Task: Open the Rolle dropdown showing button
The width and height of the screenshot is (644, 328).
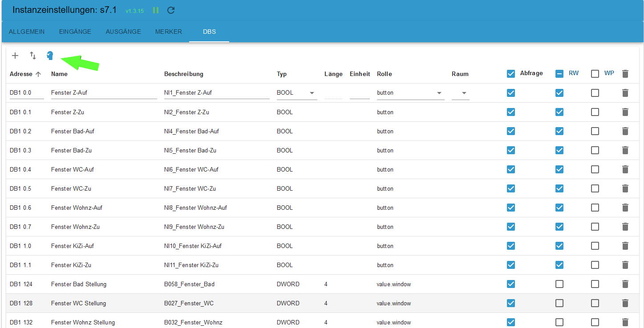Action: point(410,93)
